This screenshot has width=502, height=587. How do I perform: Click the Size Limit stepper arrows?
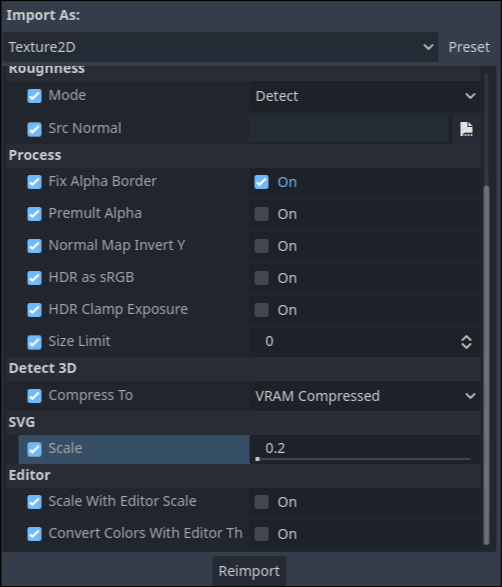pyautogui.click(x=466, y=342)
